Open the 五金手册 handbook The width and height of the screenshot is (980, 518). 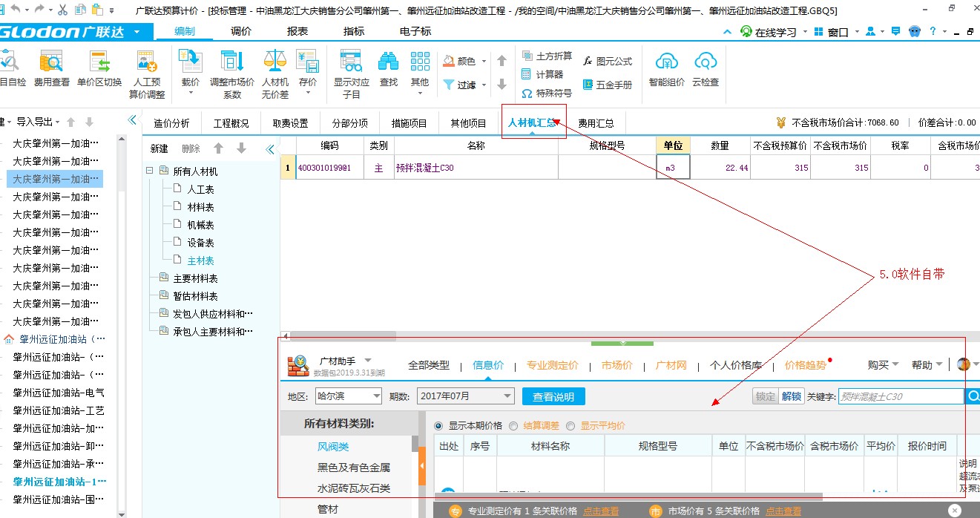click(x=608, y=85)
